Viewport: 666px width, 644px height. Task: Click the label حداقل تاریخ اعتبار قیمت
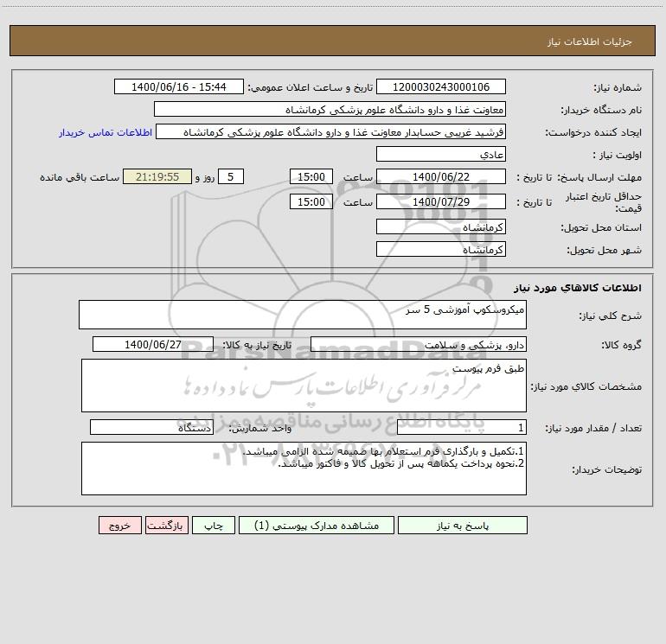(604, 202)
